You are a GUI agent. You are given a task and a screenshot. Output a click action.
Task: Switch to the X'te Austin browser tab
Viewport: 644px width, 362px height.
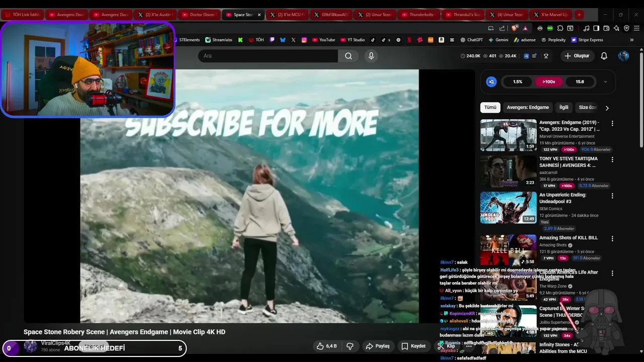(x=154, y=15)
